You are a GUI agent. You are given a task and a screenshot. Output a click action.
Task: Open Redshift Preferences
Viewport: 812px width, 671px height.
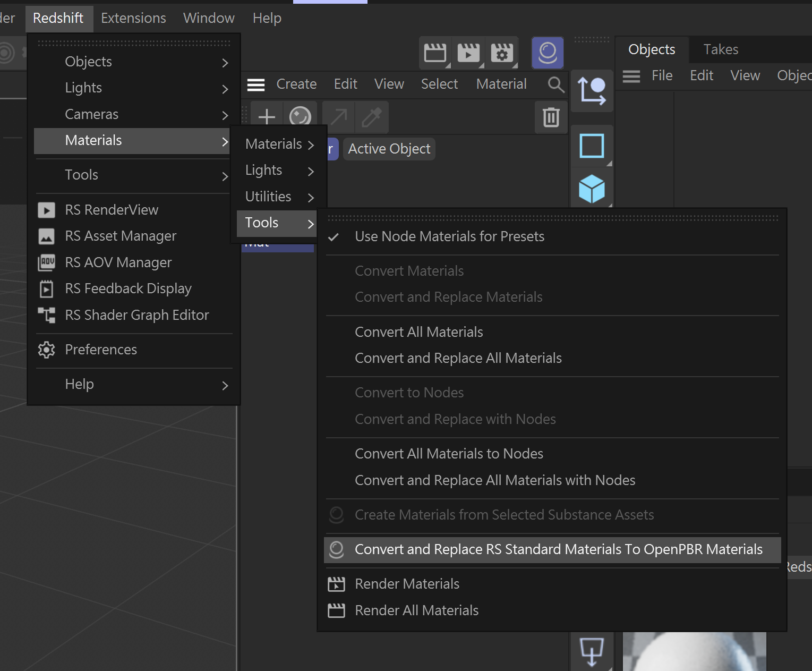101,350
